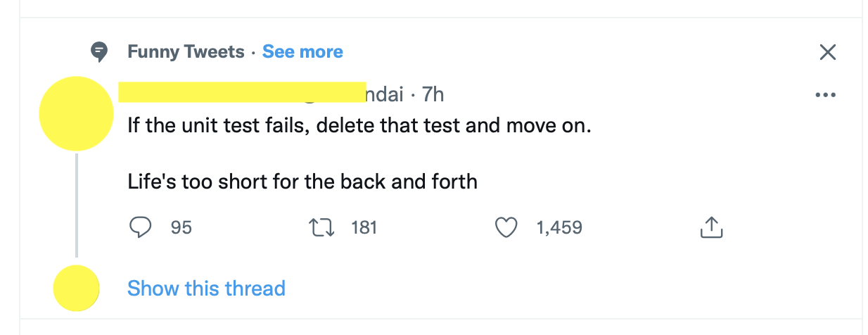Retweet this post using the arrows icon

(321, 227)
